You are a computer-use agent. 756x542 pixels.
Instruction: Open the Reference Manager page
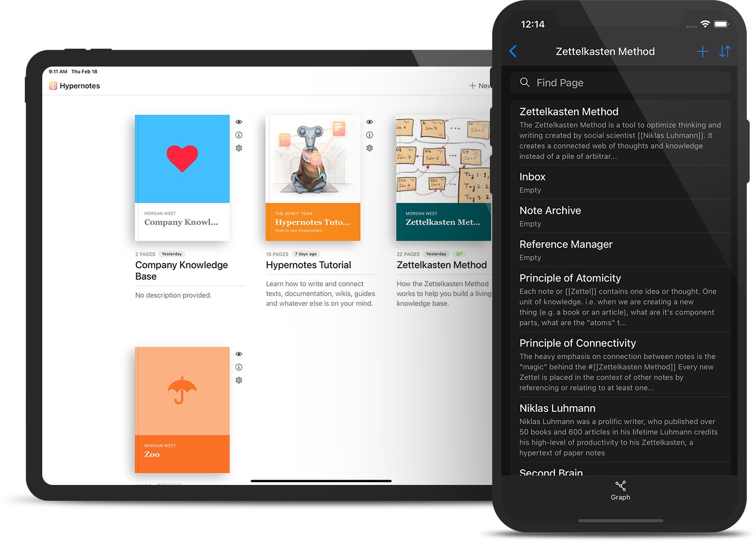[620, 250]
